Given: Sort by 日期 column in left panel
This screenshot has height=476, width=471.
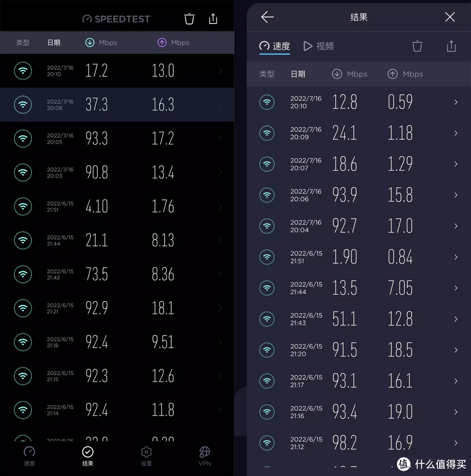Looking at the screenshot, I should (x=54, y=43).
